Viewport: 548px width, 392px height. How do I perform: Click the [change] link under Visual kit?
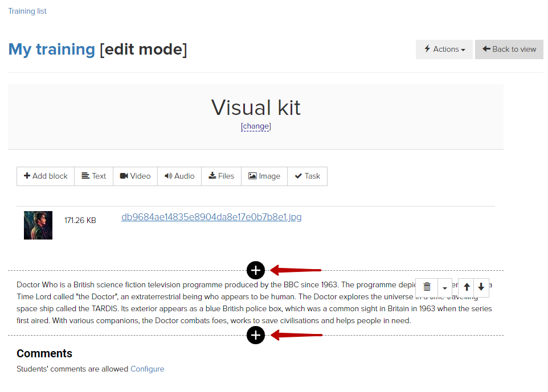(x=256, y=126)
